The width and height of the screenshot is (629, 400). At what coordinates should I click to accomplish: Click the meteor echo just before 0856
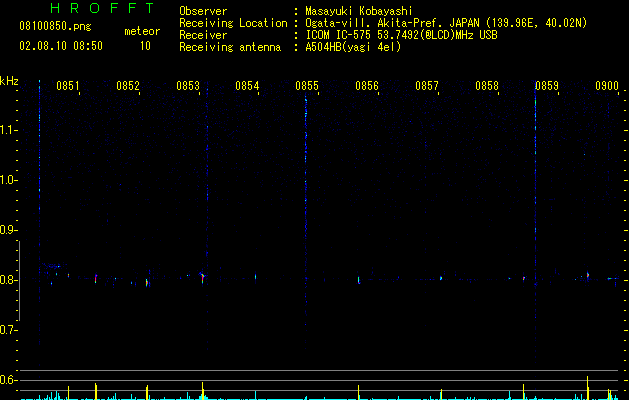(359, 280)
